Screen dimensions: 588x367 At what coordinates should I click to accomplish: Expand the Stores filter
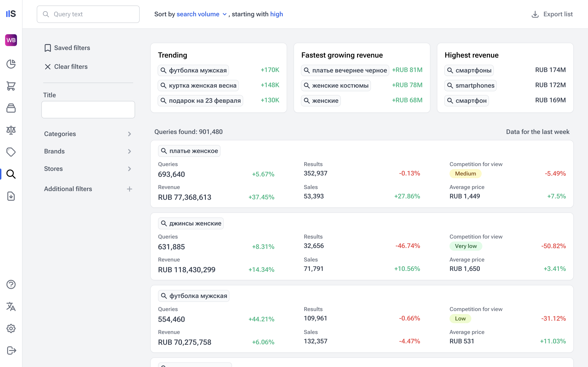tap(88, 169)
